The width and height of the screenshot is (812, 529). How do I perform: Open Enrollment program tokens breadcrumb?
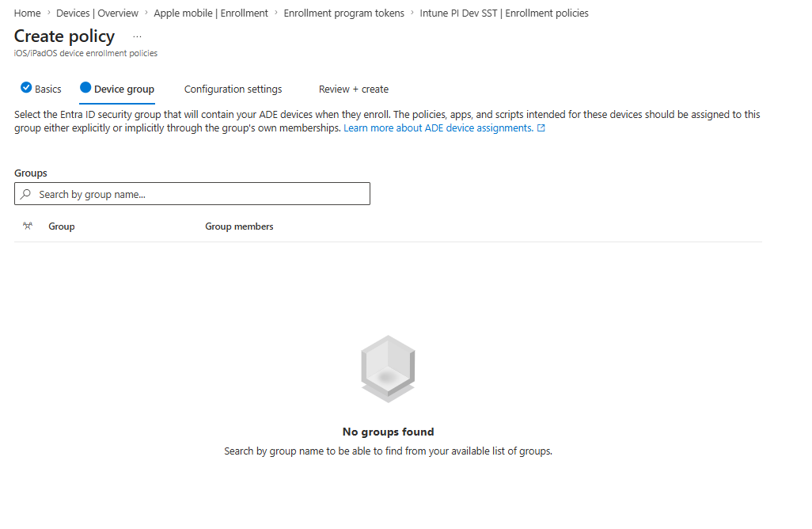click(343, 13)
